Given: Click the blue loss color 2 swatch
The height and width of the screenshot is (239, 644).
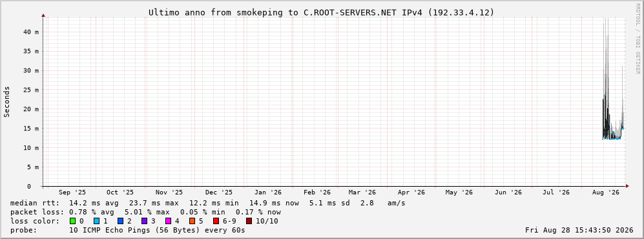Looking at the screenshot, I should click(x=120, y=222).
